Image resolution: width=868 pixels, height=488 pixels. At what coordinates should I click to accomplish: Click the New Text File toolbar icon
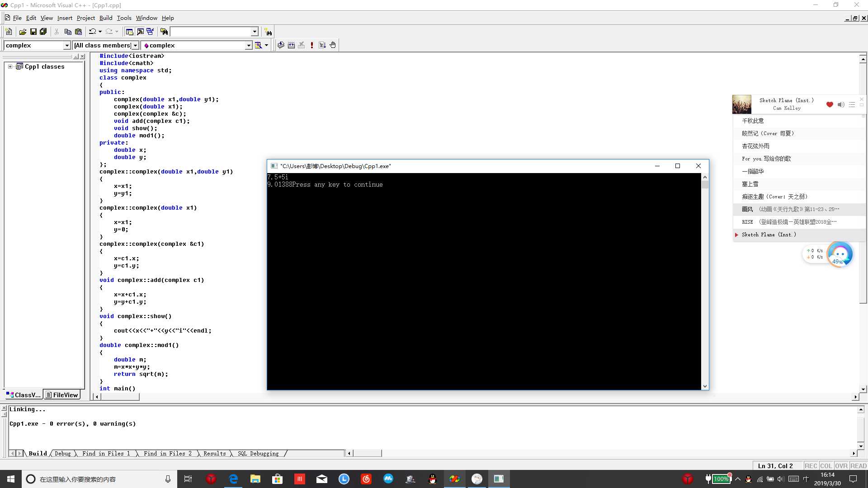tap(9, 32)
